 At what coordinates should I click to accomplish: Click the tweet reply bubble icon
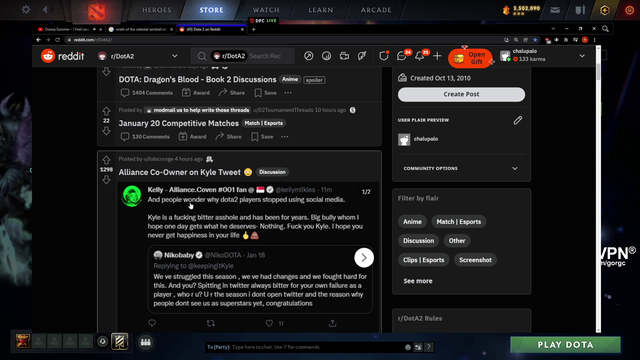[x=152, y=323]
